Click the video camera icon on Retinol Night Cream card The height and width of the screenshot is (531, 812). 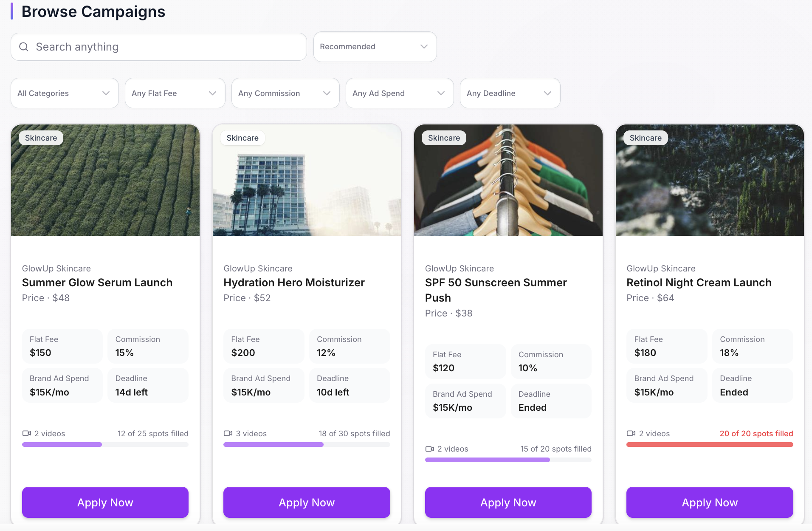[x=632, y=433]
